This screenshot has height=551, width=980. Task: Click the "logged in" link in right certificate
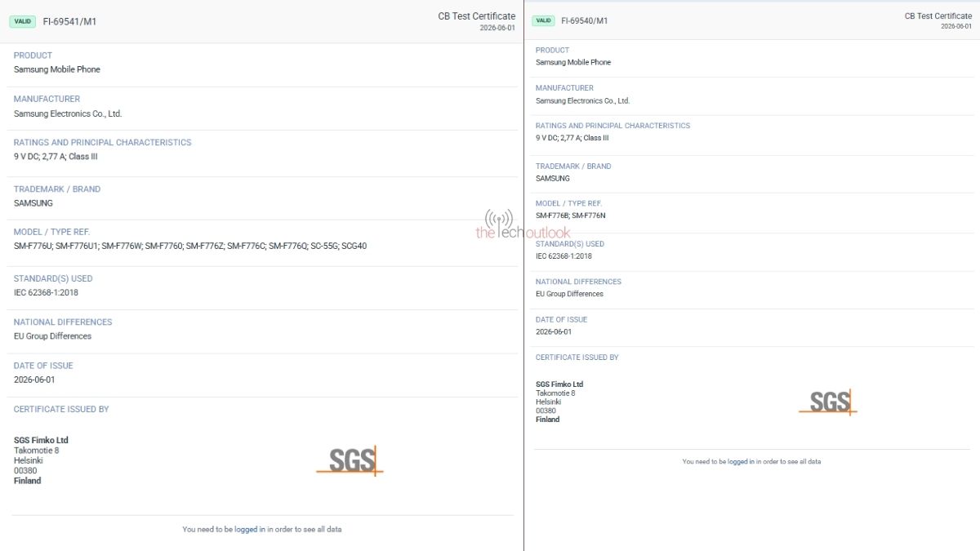click(742, 462)
